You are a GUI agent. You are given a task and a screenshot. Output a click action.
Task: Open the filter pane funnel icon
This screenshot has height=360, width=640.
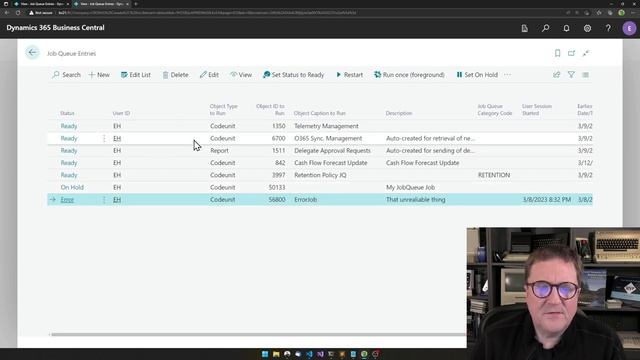tap(571, 75)
